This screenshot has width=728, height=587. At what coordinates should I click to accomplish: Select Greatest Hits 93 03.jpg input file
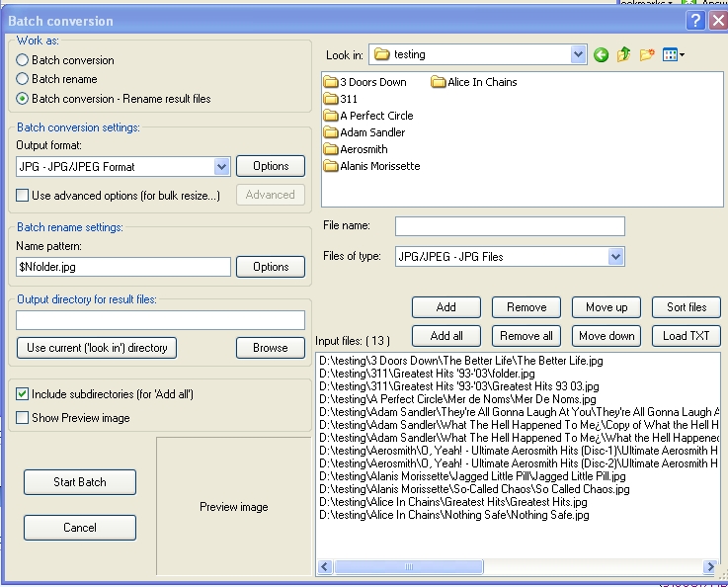(x=458, y=386)
